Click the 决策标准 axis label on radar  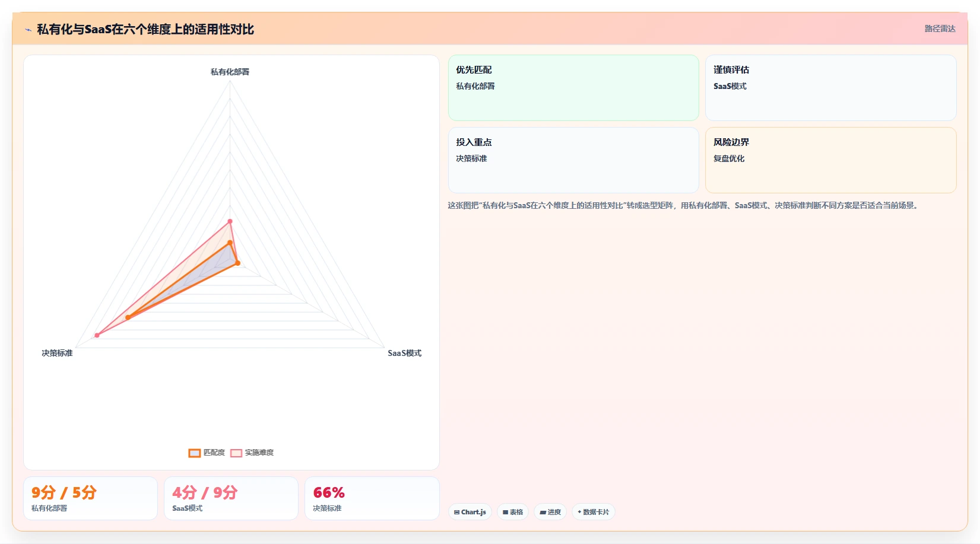click(57, 353)
